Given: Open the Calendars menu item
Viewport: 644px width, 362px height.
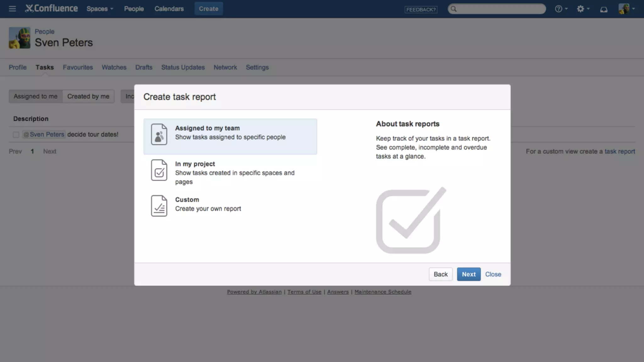Looking at the screenshot, I should pyautogui.click(x=169, y=9).
